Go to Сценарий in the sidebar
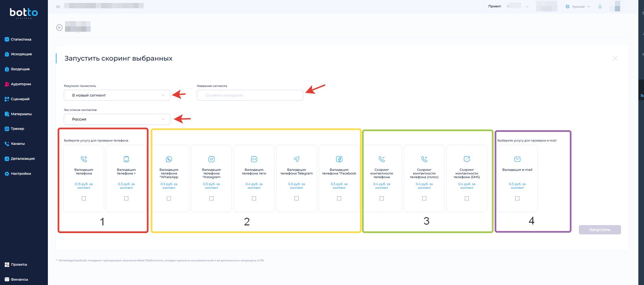 point(20,99)
